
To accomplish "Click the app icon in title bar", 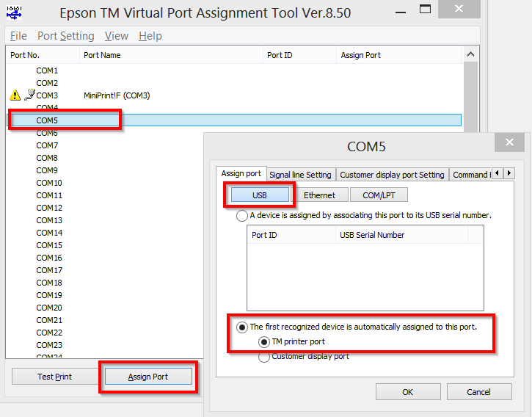I will click(13, 12).
